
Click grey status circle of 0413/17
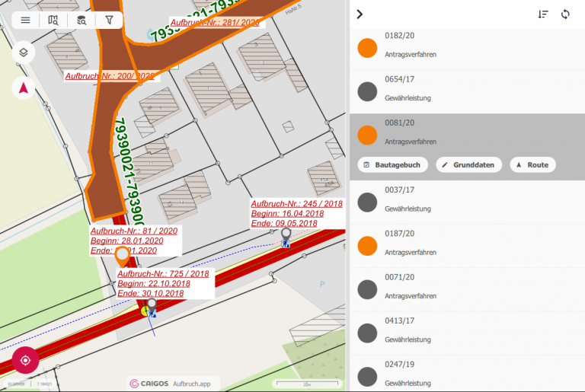click(367, 333)
